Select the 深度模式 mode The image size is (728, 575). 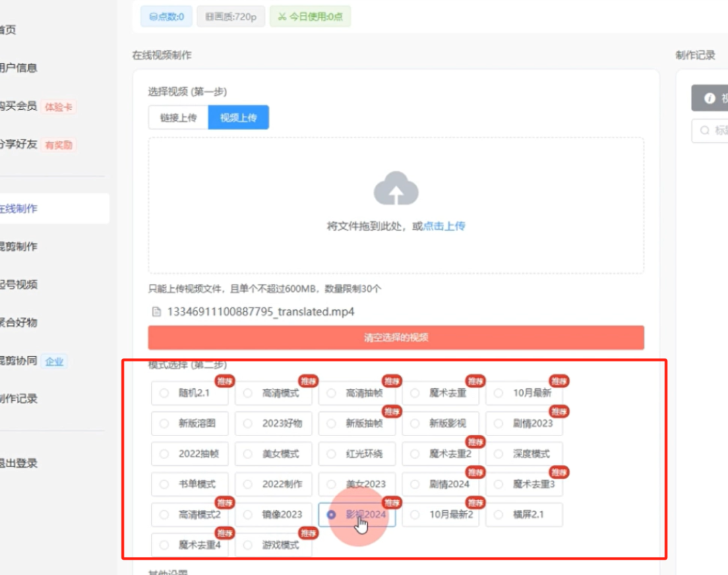point(524,454)
